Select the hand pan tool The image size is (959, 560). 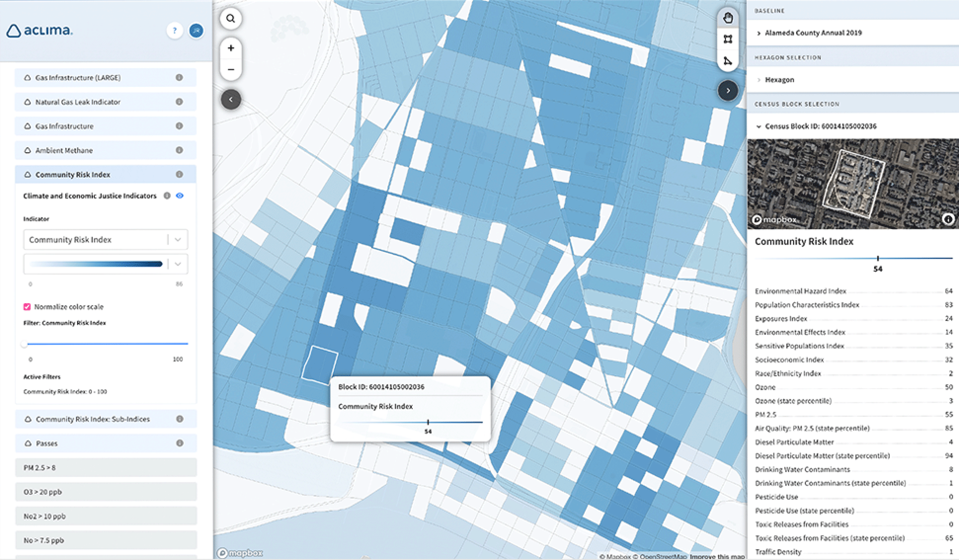[728, 18]
